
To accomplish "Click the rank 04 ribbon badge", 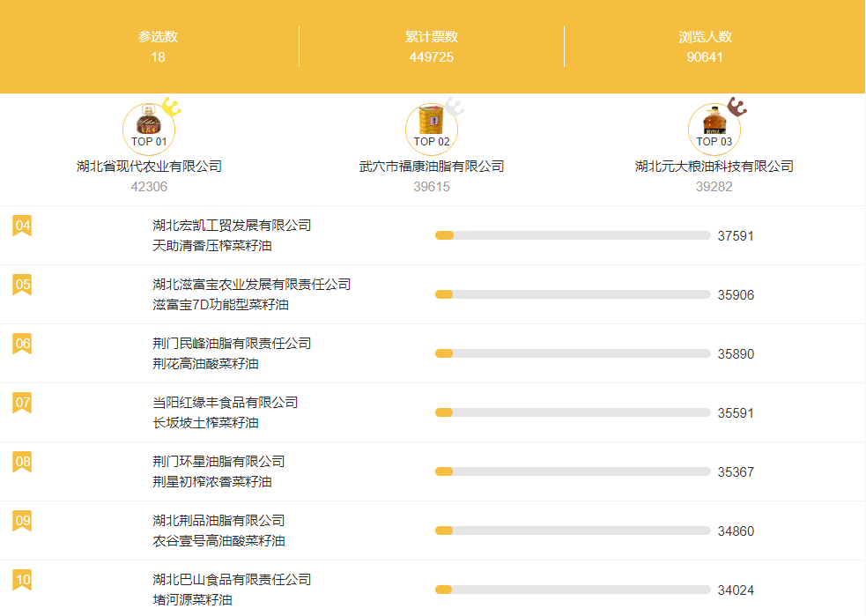I will 22,226.
